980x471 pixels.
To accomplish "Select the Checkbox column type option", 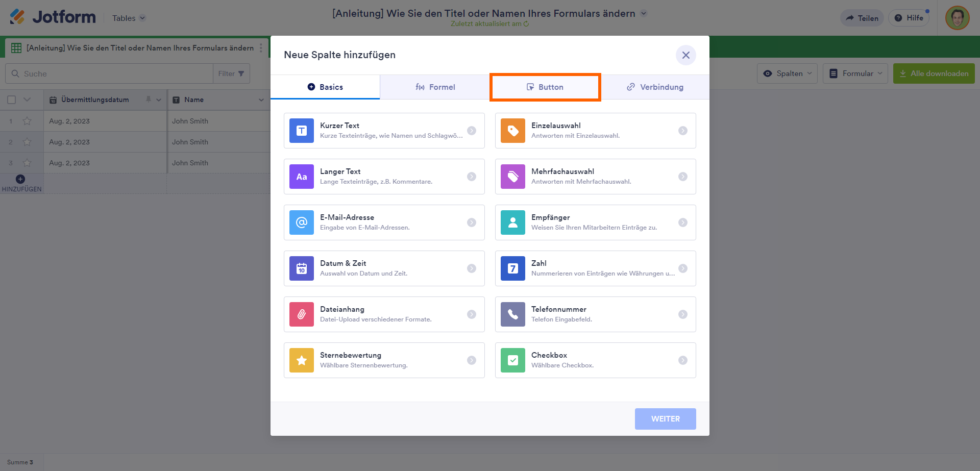I will [595, 360].
